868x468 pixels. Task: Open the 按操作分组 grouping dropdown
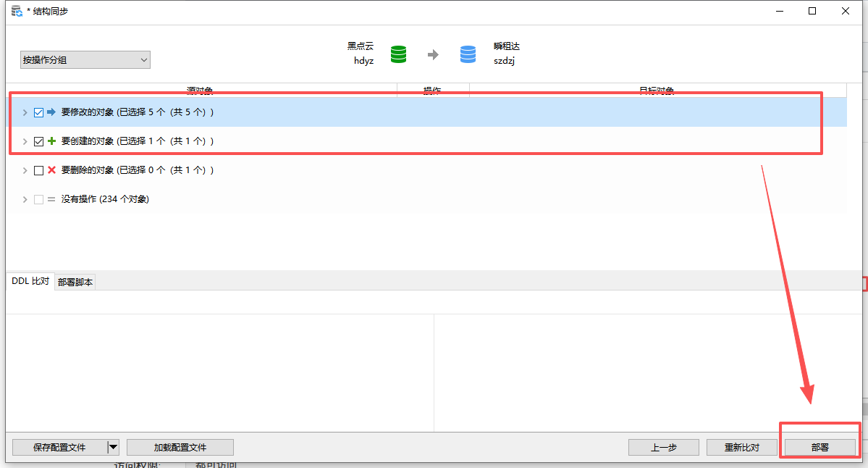tap(85, 60)
